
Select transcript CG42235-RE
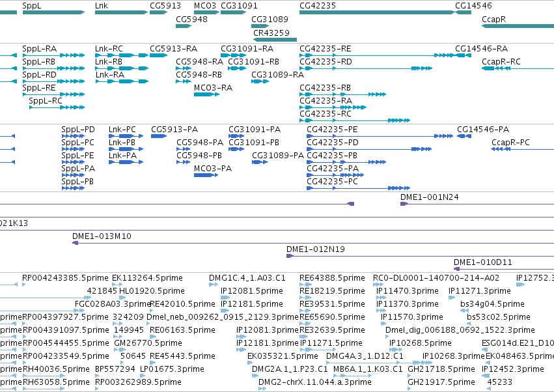(377, 55)
